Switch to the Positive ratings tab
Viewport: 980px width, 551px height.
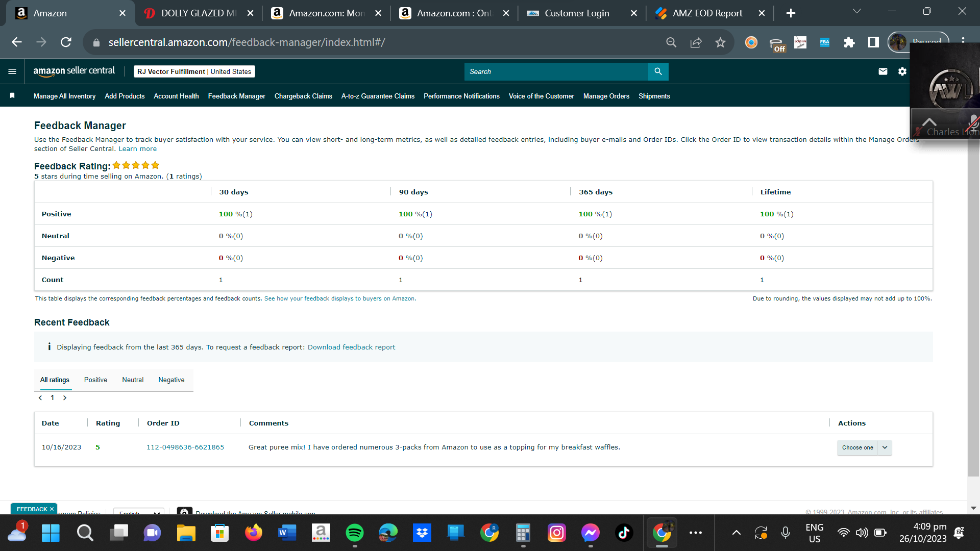(95, 380)
